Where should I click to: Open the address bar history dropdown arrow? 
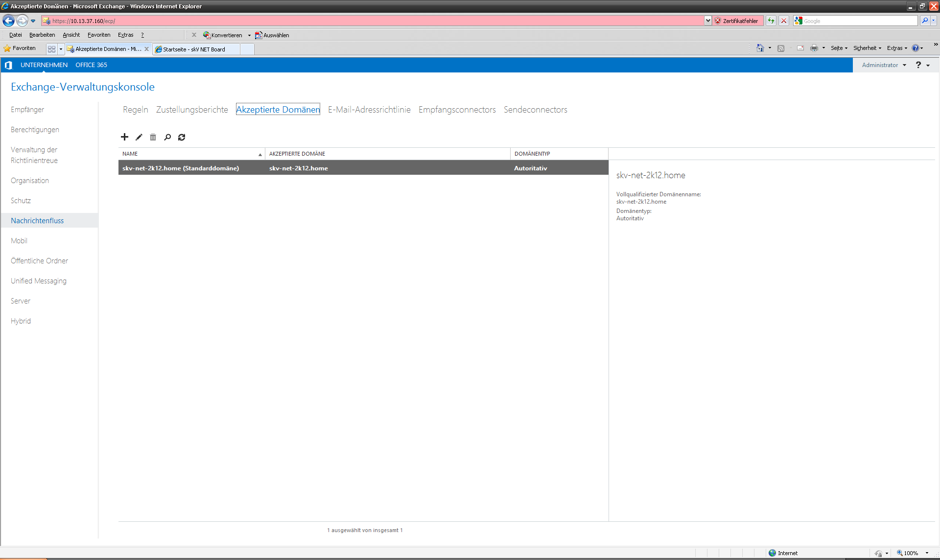point(708,21)
